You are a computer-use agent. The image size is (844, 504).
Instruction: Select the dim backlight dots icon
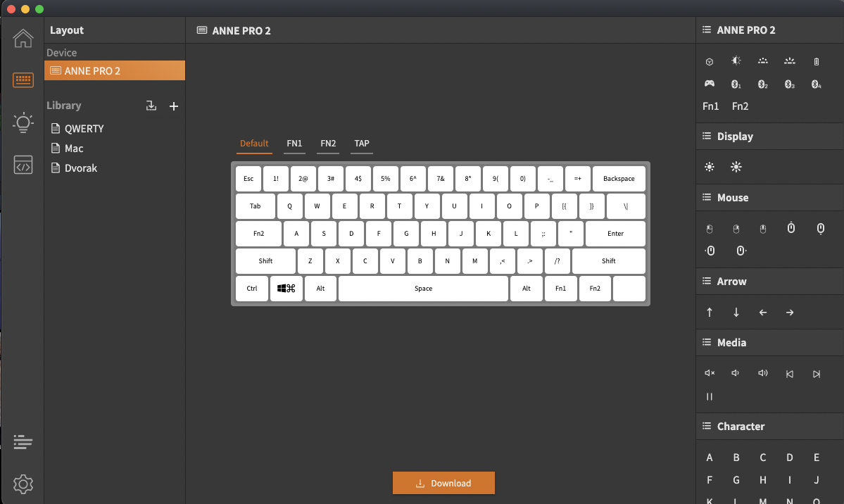763,61
